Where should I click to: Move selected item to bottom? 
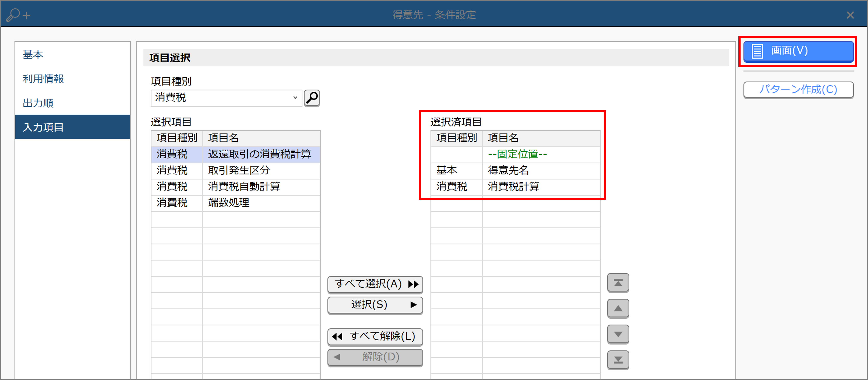618,360
